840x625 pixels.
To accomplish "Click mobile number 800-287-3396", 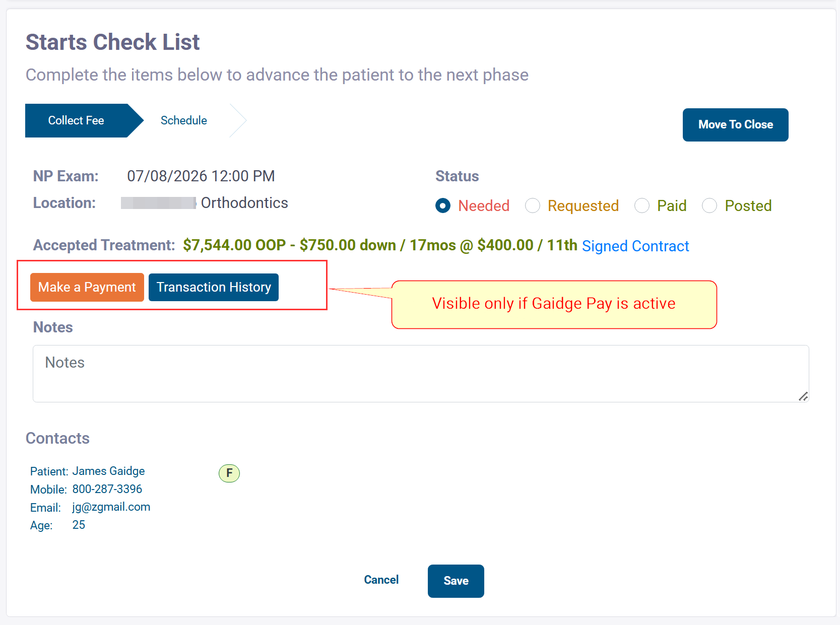I will coord(107,489).
